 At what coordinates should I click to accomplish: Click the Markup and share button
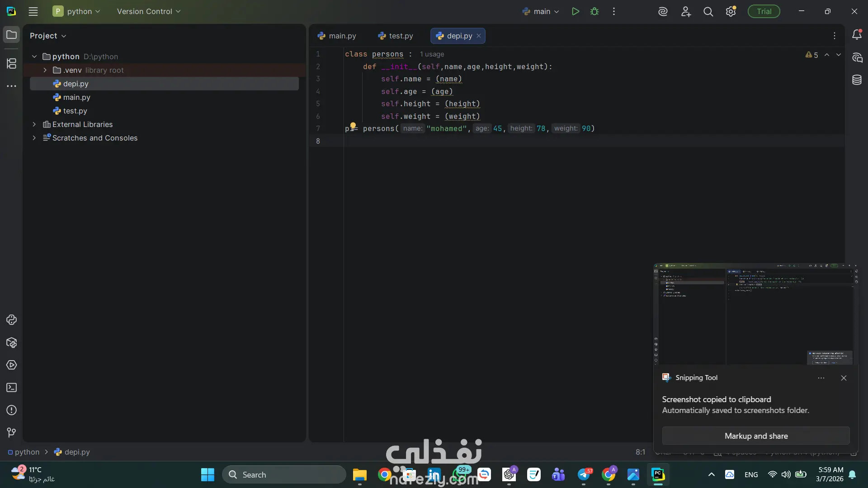click(756, 436)
